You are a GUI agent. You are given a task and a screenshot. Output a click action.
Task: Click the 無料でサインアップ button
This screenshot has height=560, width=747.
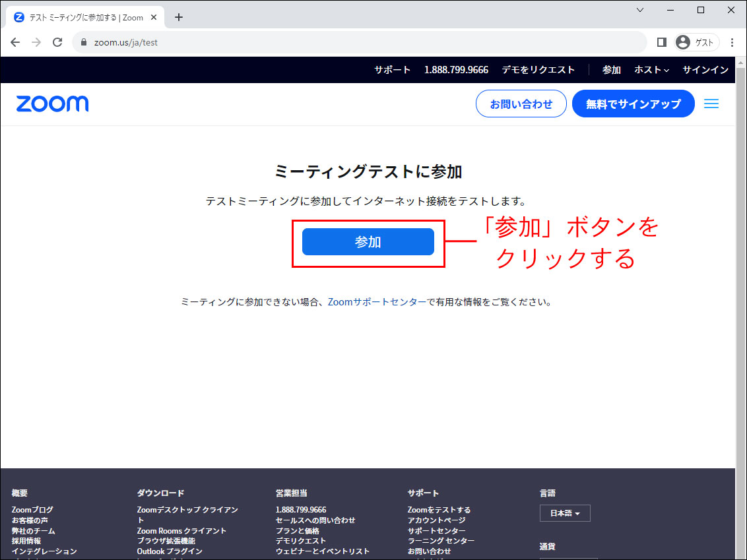click(x=633, y=104)
